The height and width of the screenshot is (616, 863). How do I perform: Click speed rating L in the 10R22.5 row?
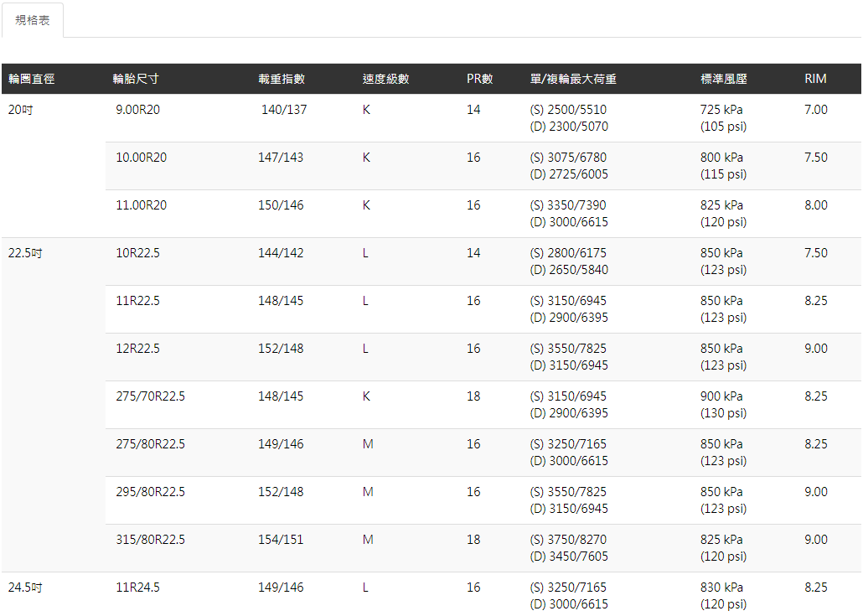click(x=365, y=253)
